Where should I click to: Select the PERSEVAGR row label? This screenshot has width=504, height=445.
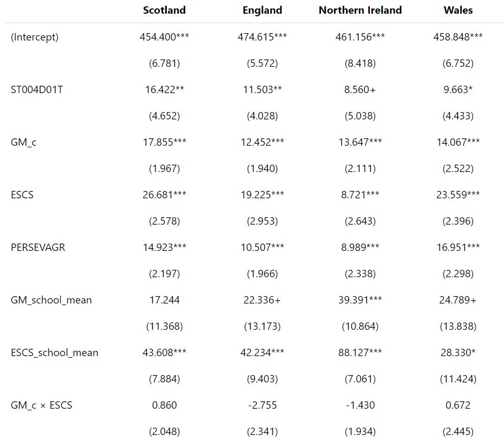coord(38,247)
